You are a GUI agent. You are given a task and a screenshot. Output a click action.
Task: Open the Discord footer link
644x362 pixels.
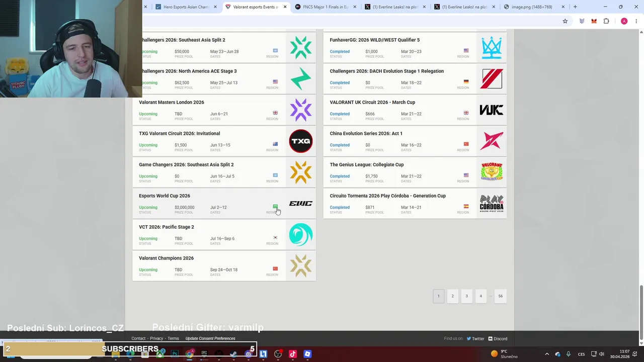tap(497, 339)
